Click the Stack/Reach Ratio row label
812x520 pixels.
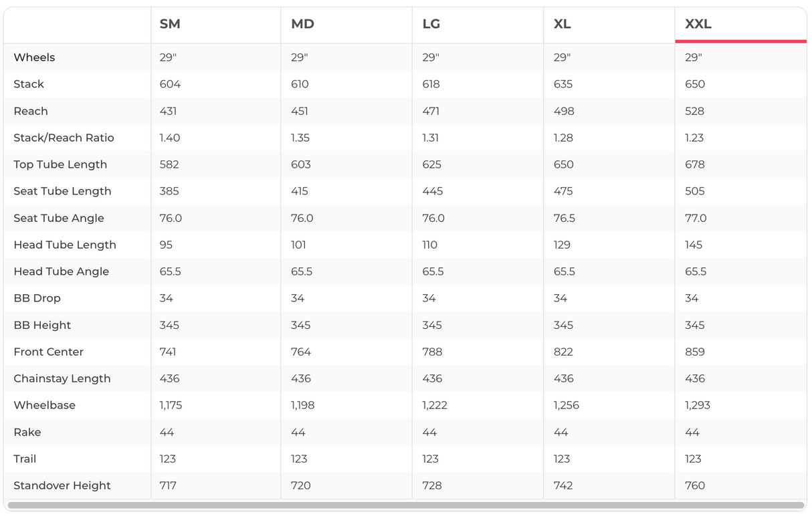(64, 138)
